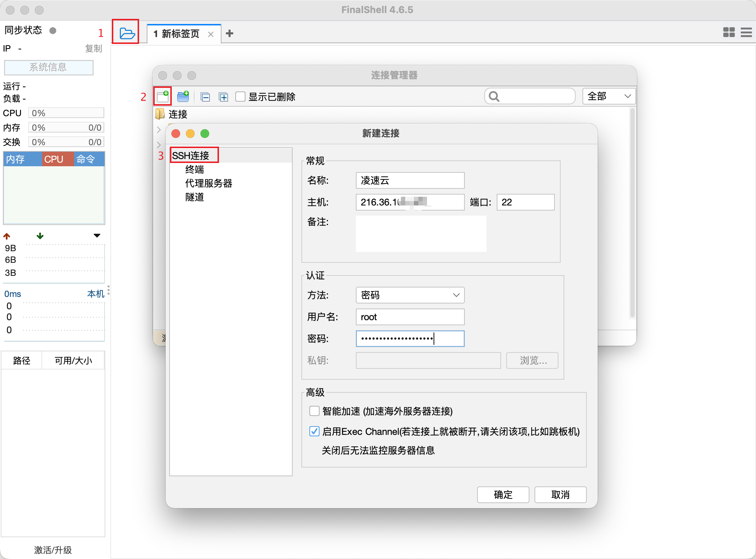
Task: Click the 激活/升级 link
Action: [53, 550]
